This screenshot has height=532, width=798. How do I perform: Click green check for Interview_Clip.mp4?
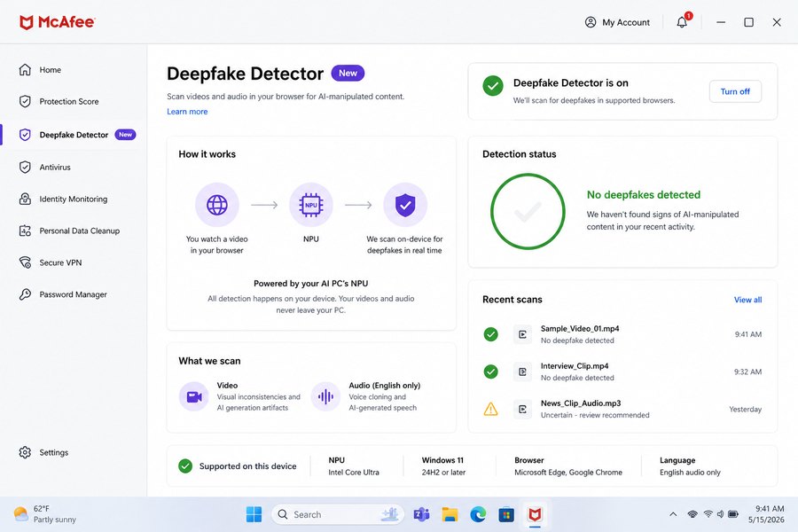click(x=490, y=372)
